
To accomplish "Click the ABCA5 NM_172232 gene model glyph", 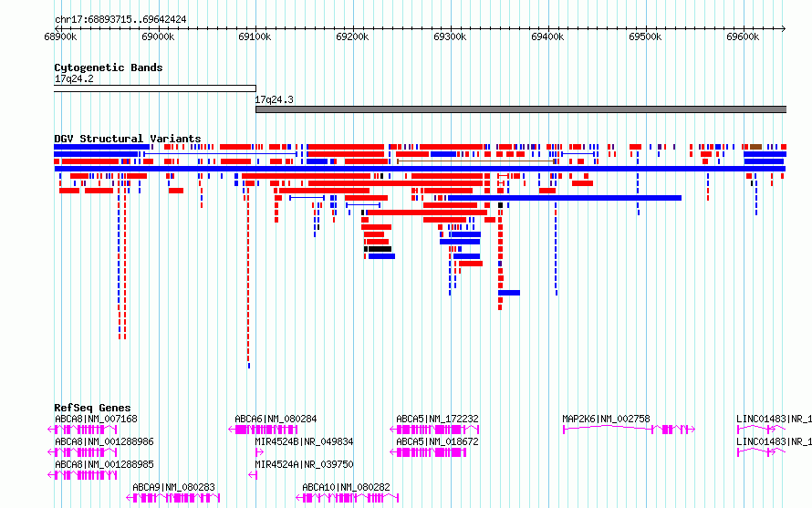I will click(434, 430).
